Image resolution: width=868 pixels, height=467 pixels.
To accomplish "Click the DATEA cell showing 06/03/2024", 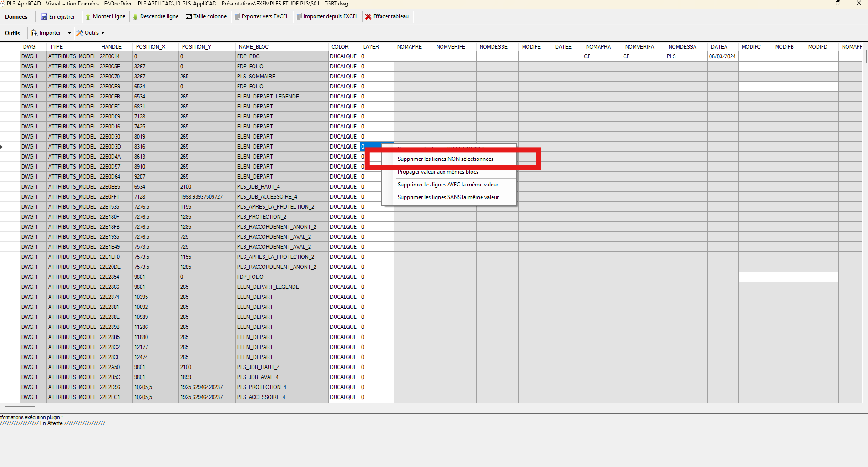I will (722, 56).
